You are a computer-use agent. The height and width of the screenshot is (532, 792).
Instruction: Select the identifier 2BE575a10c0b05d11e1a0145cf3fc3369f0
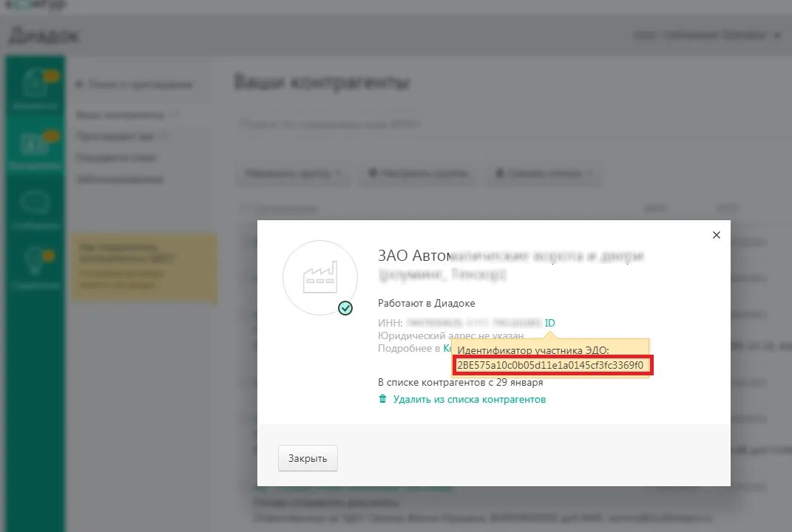(x=550, y=365)
